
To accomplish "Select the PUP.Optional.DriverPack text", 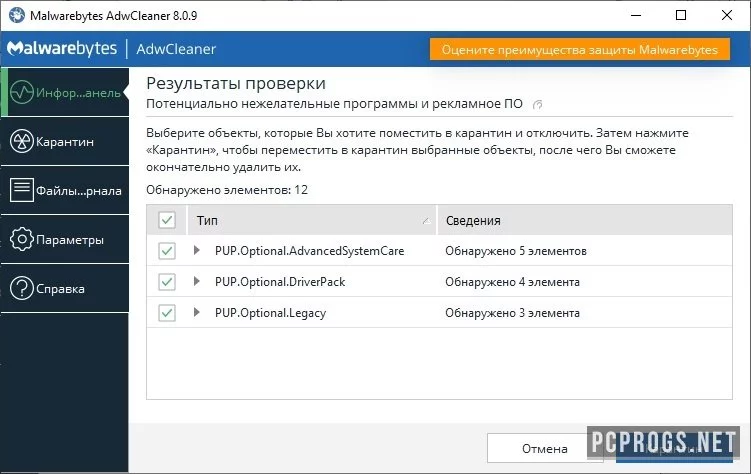I will tap(280, 282).
